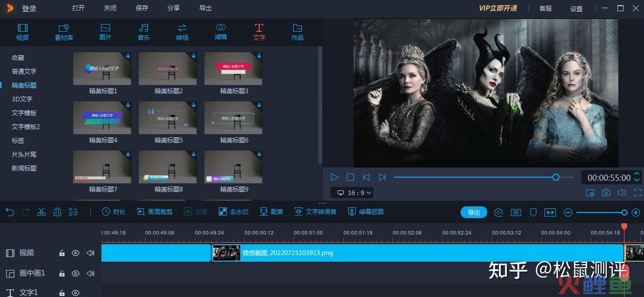Image resolution: width=644 pixels, height=297 pixels.
Task: Choose the 画面裁剪 crop tool
Action: click(x=155, y=211)
